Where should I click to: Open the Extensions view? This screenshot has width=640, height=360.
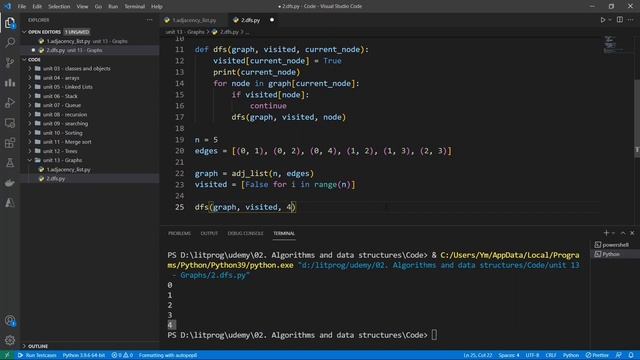(x=10, y=143)
